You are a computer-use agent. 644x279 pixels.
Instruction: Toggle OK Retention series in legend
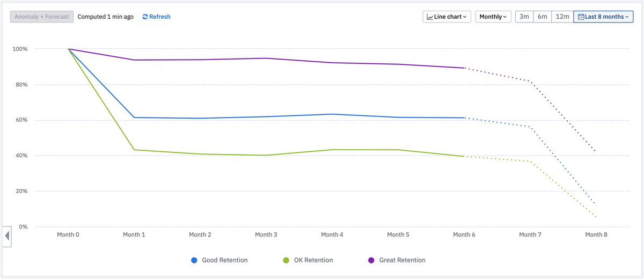tap(308, 260)
